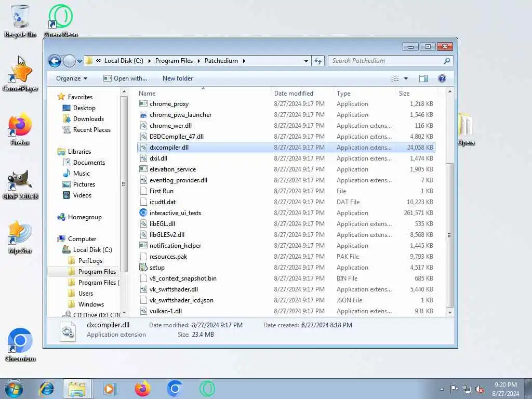
Task: Open the Action Center flag icon
Action: 454,389
